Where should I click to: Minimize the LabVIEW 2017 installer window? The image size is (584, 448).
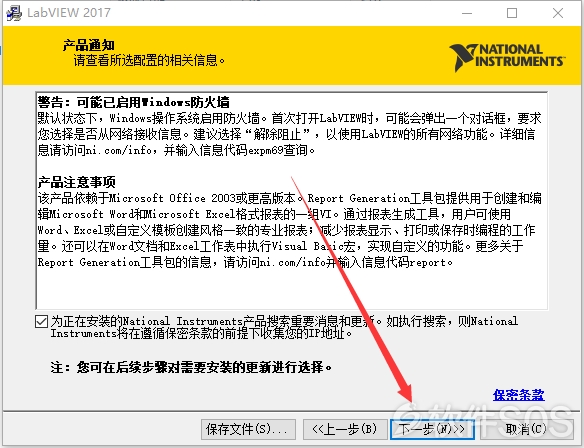467,13
